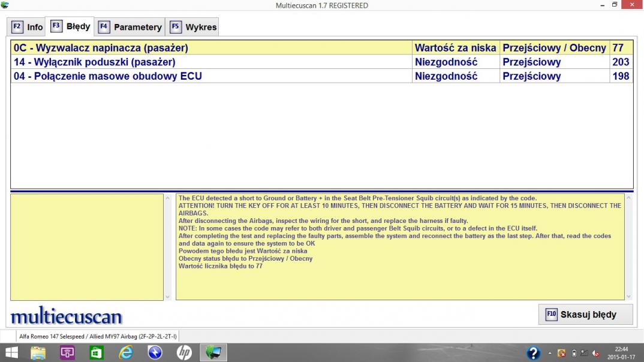Viewport: 644px width, 362px height.
Task: Click the down arrow of description scrollbar
Action: point(629,297)
